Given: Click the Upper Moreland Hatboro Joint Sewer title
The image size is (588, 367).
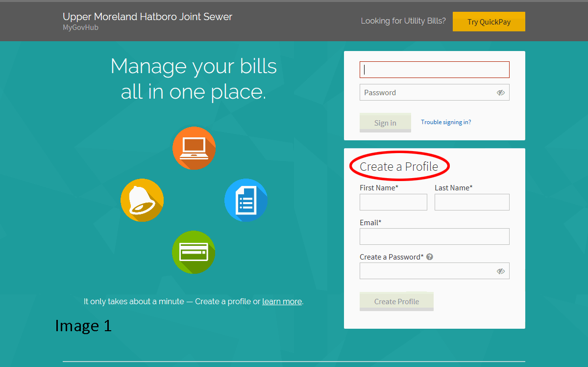Looking at the screenshot, I should [x=147, y=17].
